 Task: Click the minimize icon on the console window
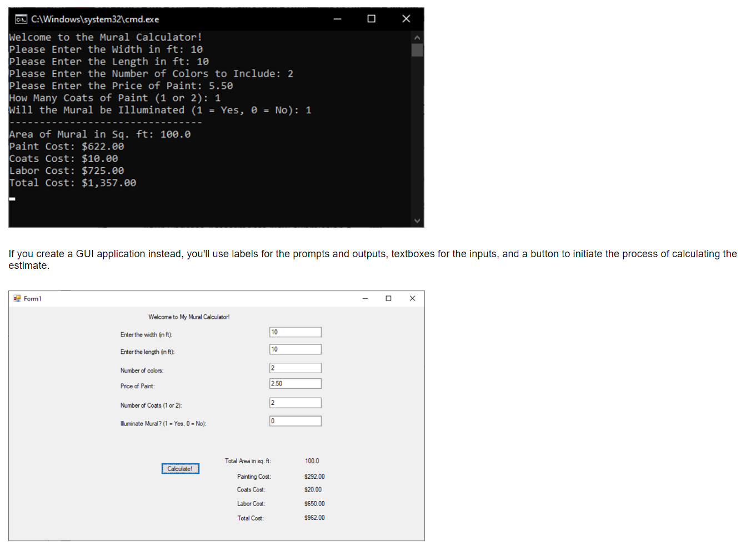[x=337, y=18]
